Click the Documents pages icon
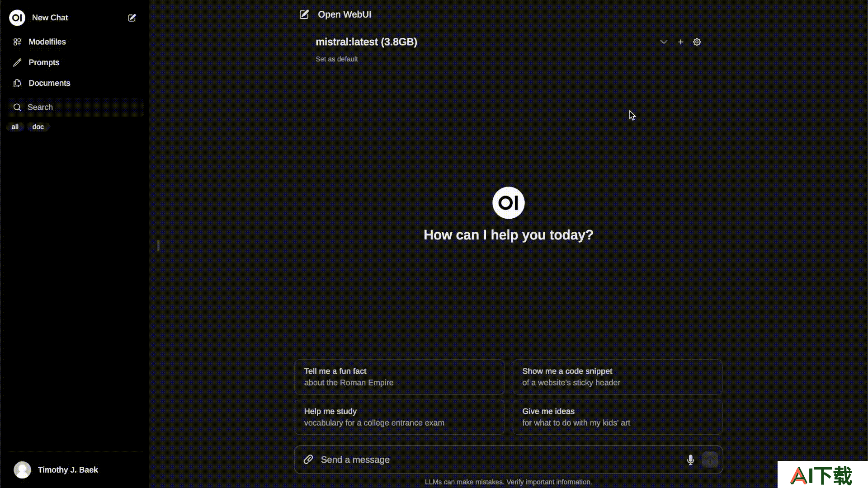The image size is (868, 488). (x=17, y=83)
